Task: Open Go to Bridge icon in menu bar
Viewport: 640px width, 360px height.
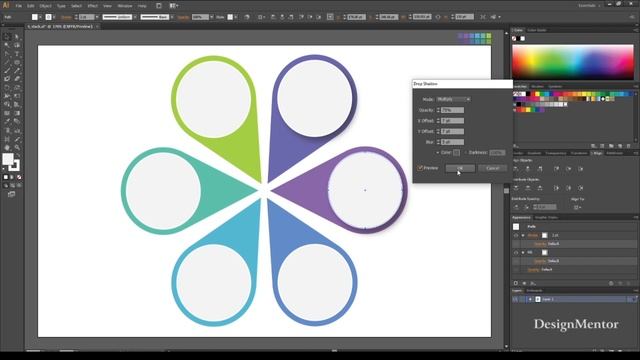Action: pyautogui.click(x=159, y=6)
